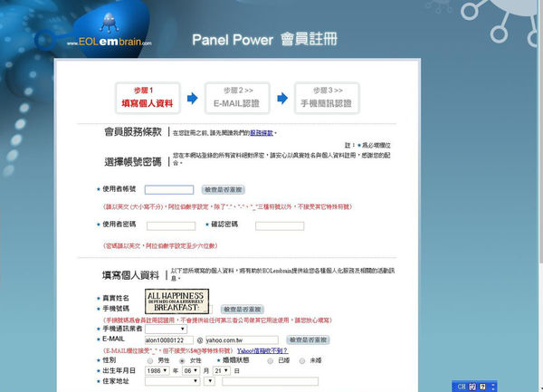Select step 1 填寫個人資料 tab
543x392 pixels.
coord(147,98)
